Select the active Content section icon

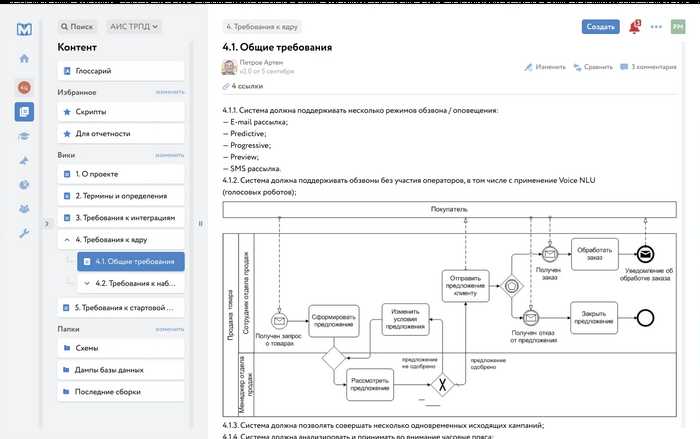coord(24,112)
